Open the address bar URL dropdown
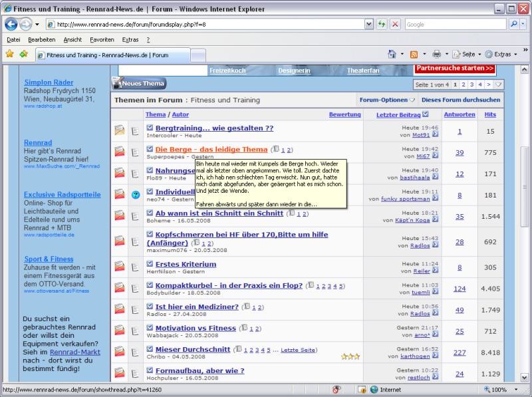Screen dimensions: 532x397 coord(369,24)
